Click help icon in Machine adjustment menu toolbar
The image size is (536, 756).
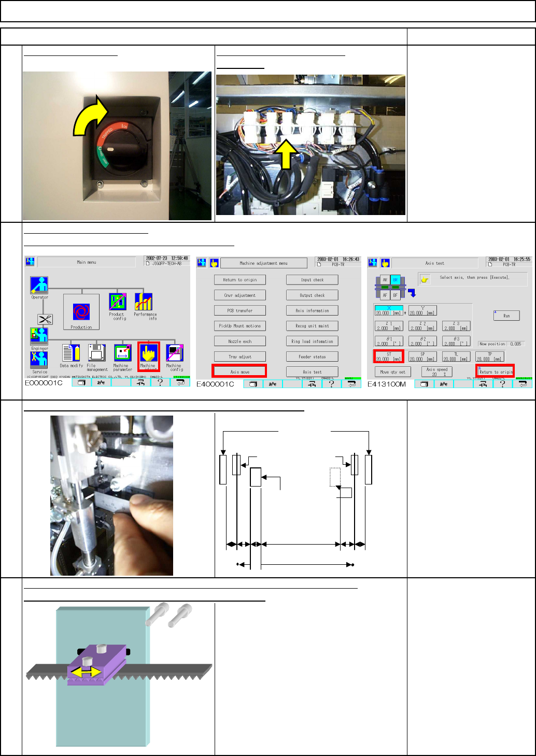pyautogui.click(x=331, y=384)
